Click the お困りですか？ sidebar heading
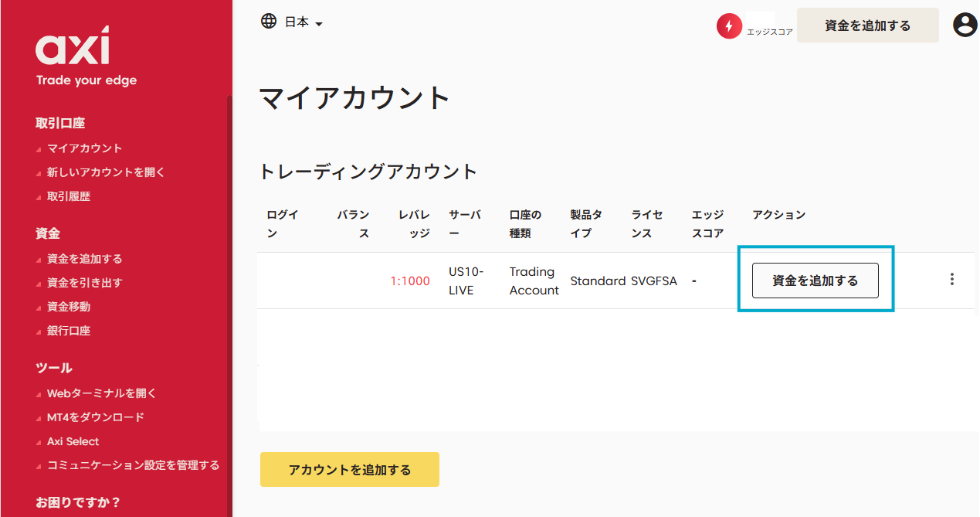Screen dimensions: 980x517 (x=79, y=502)
